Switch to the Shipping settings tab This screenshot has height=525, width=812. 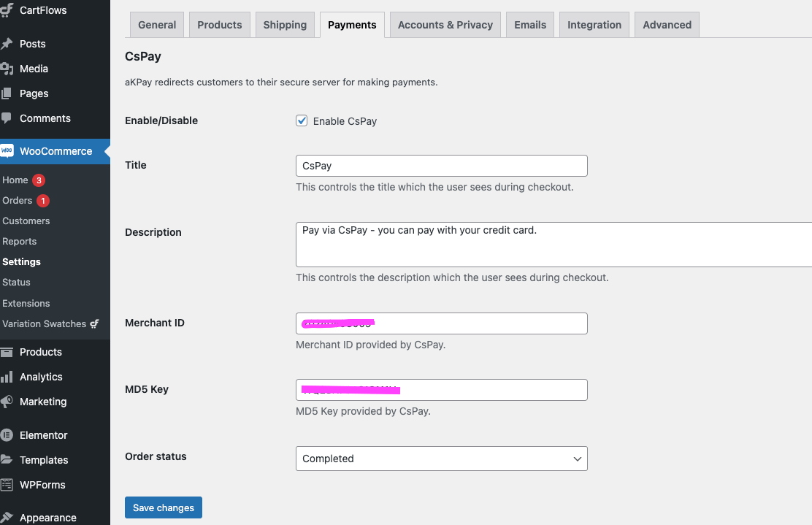(285, 25)
